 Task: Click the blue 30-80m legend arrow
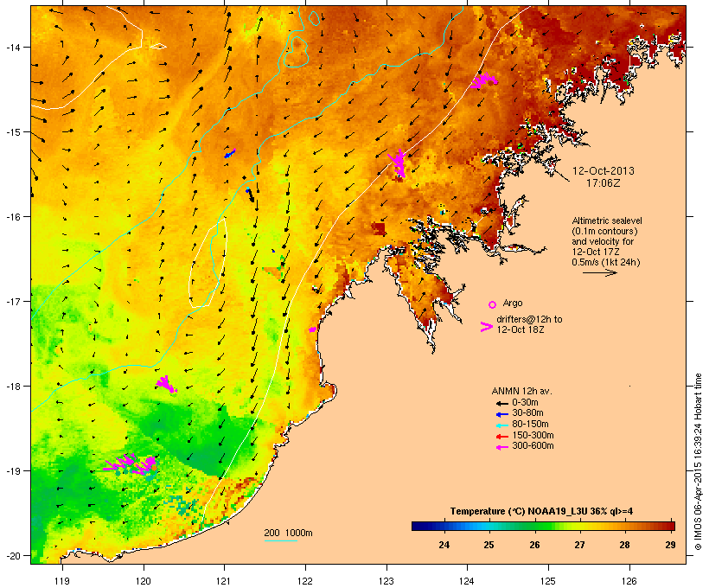[501, 414]
